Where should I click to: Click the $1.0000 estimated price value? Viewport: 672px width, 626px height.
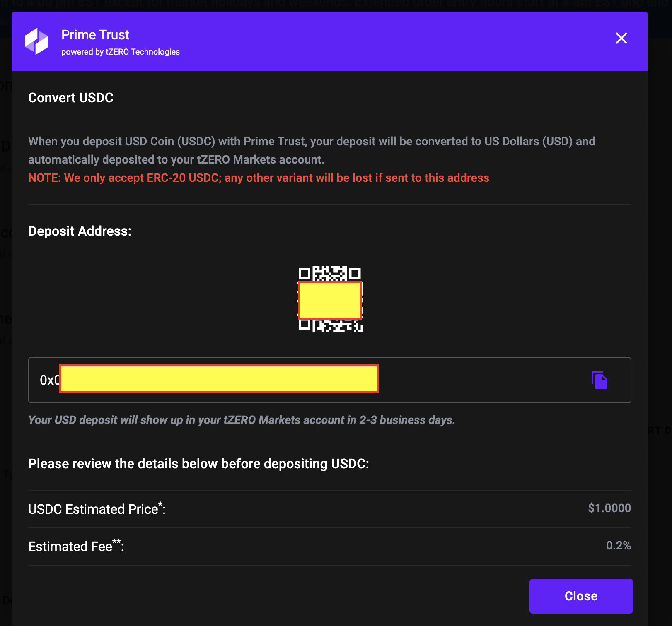609,508
